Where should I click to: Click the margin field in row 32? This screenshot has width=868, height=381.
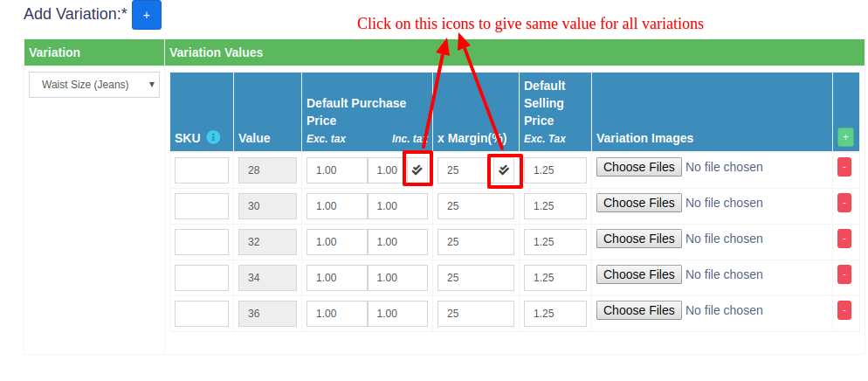click(x=476, y=242)
